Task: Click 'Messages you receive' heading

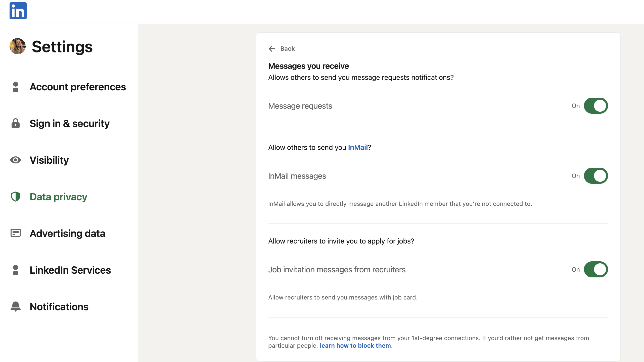Action: [x=308, y=66]
